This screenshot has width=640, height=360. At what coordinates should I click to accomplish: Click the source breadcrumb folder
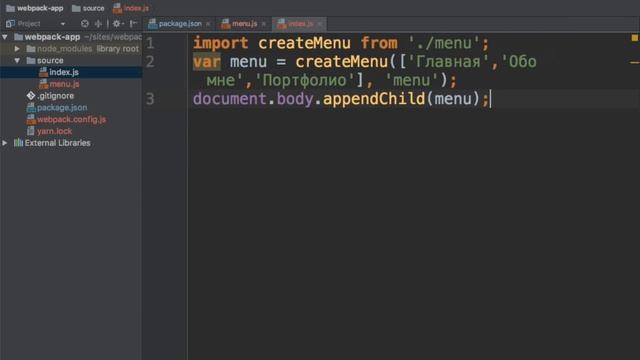tap(88, 8)
